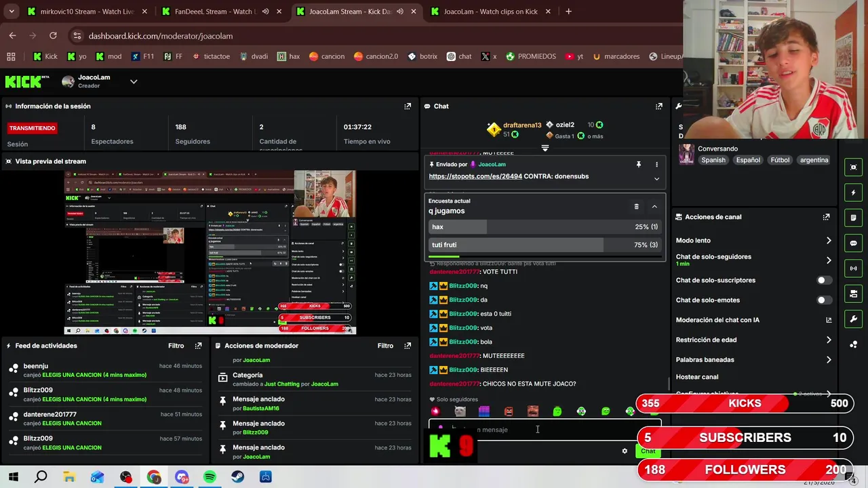Open Restricción de edad settings
The height and width of the screenshot is (488, 868).
click(753, 340)
